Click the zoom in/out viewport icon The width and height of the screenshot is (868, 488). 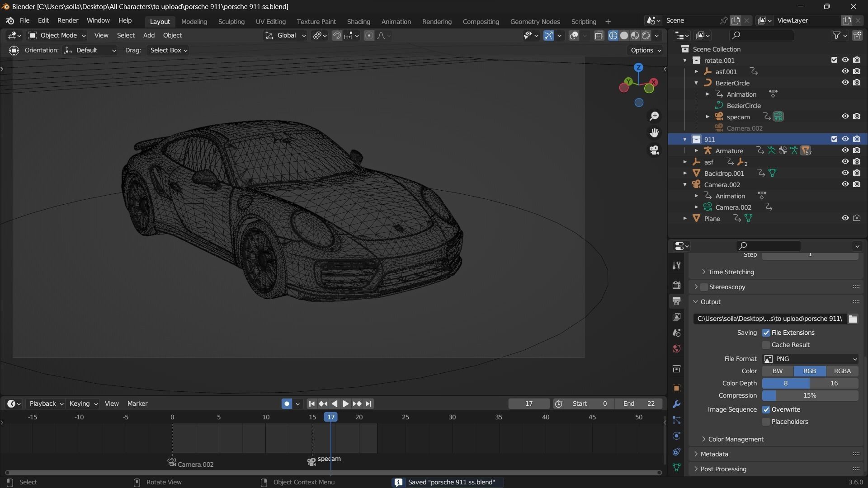pos(654,116)
